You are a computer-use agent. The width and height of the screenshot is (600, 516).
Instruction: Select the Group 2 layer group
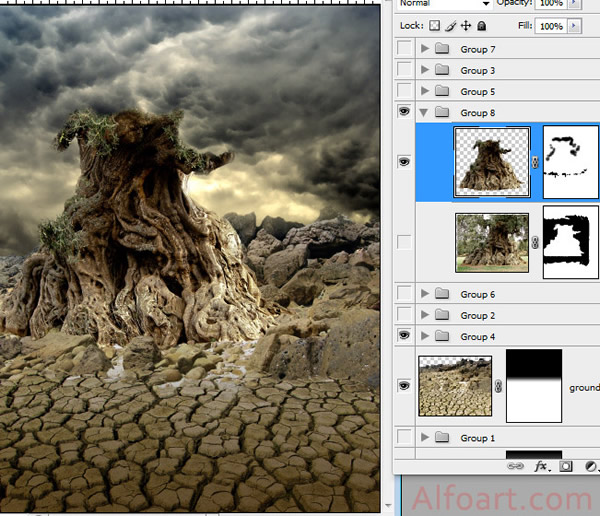click(x=477, y=315)
